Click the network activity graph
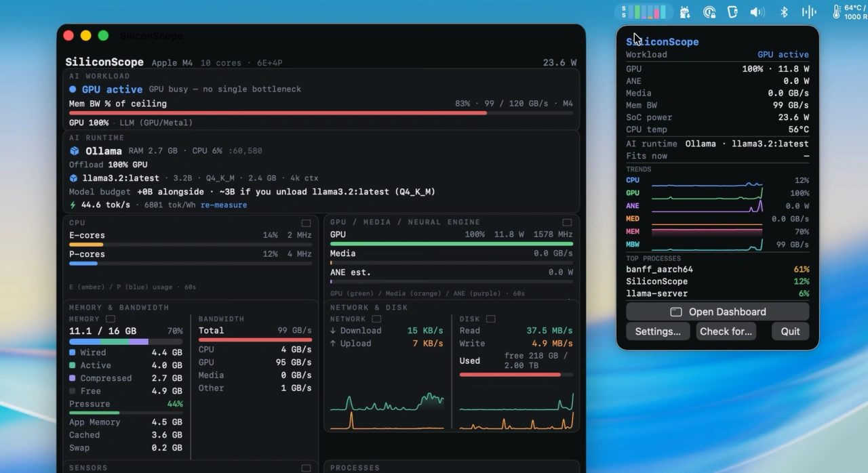Image resolution: width=868 pixels, height=473 pixels. click(x=387, y=410)
